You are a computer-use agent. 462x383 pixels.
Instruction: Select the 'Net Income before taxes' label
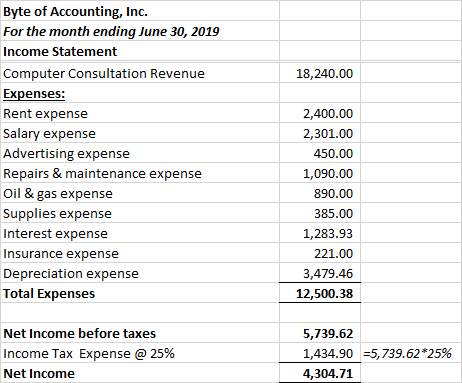tap(79, 334)
